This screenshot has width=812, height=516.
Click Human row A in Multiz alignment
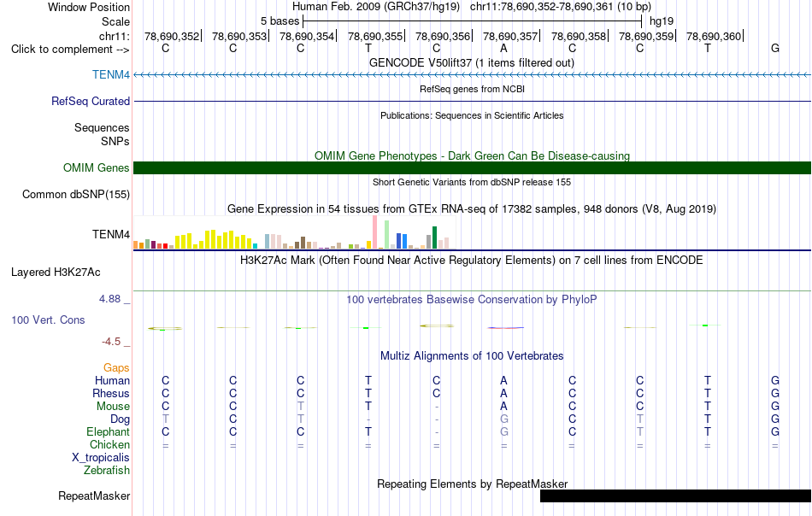point(503,380)
